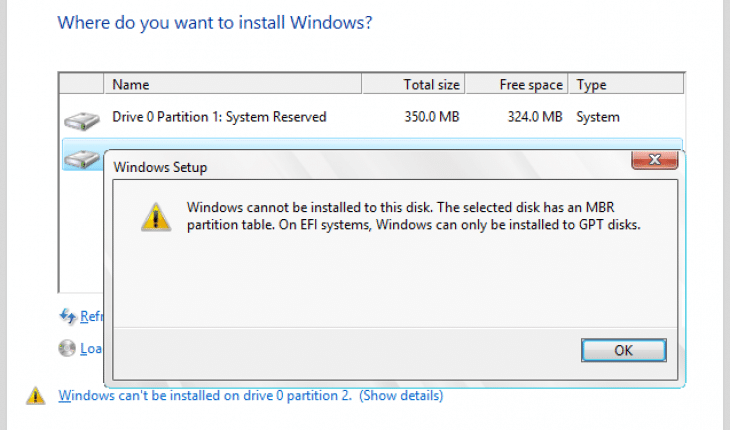Click the highlighted second partition's disk icon
Viewport: 730px width, 430px height.
tap(82, 155)
